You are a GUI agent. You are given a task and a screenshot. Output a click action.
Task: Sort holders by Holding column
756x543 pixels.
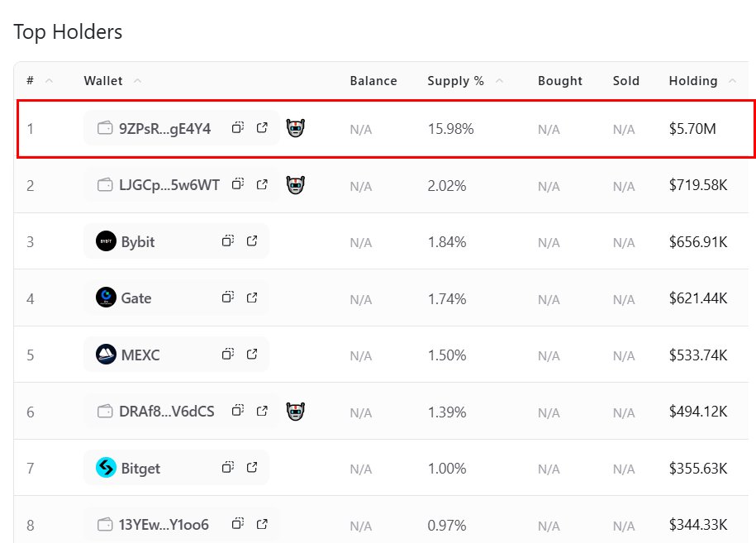732,81
